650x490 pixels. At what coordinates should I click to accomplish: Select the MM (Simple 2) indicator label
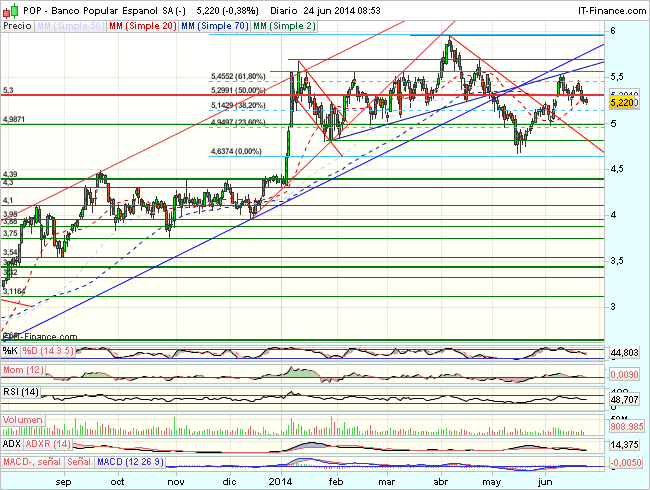tap(282, 24)
